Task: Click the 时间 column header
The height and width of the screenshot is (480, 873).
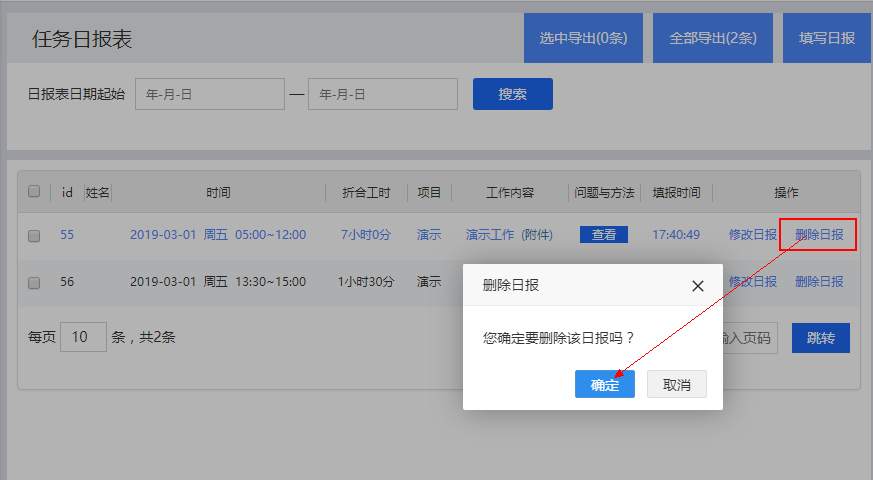Action: tap(218, 193)
